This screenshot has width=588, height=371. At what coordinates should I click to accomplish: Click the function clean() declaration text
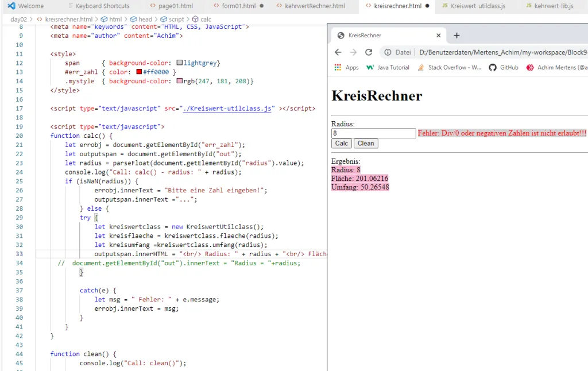pyautogui.click(x=83, y=354)
